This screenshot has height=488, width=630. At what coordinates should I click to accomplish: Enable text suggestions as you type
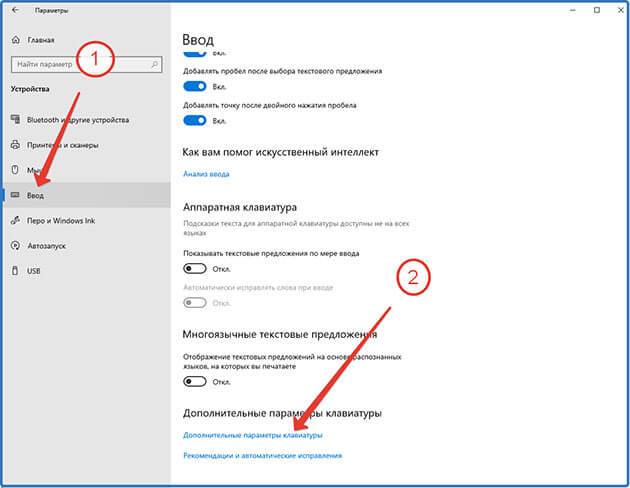point(195,268)
